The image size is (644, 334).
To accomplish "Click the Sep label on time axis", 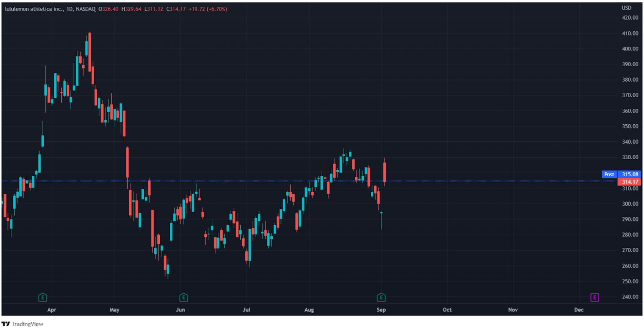I will pyautogui.click(x=381, y=310).
